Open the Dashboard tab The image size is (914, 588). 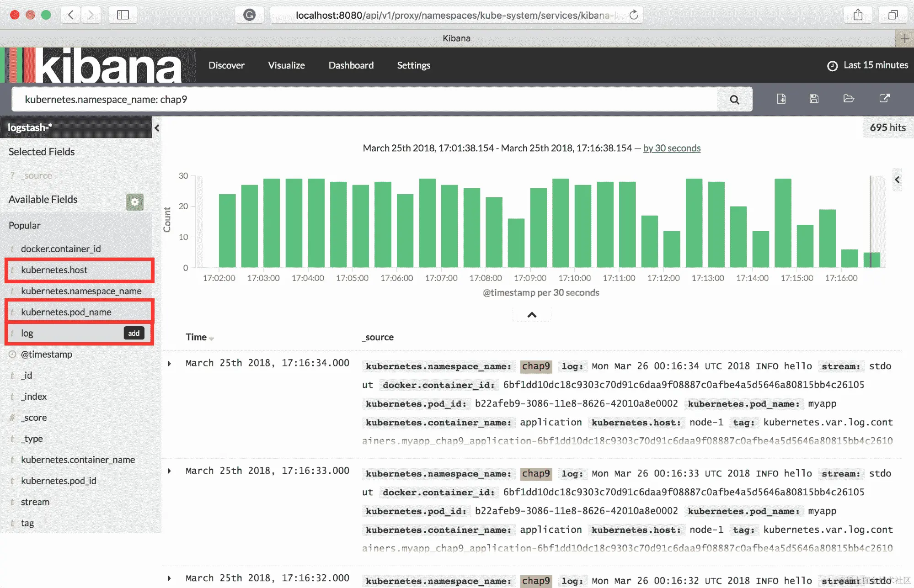pos(351,65)
